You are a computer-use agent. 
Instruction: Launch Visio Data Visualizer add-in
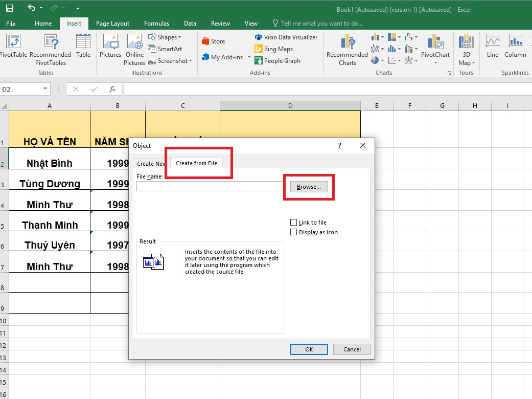pyautogui.click(x=286, y=37)
